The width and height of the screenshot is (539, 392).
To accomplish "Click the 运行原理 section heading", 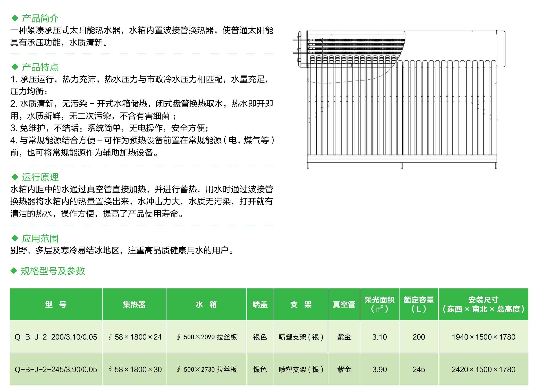I will tap(40, 177).
